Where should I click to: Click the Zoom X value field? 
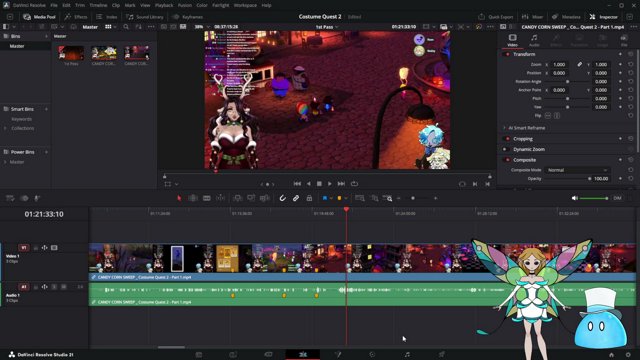click(560, 64)
